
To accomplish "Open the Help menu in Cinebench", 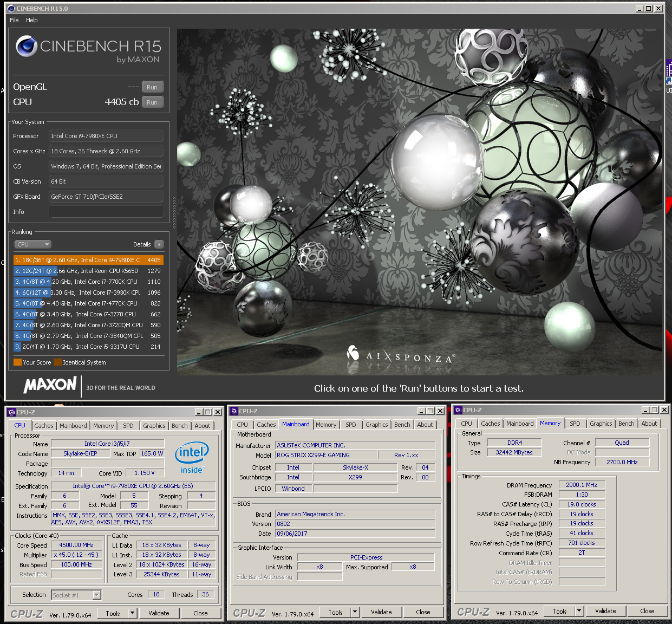I will tap(32, 20).
